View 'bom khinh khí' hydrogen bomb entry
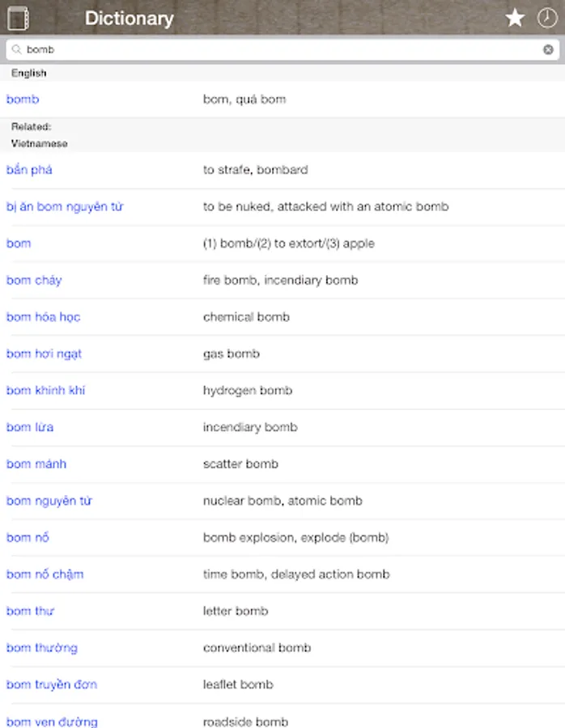The height and width of the screenshot is (728, 565). tap(45, 390)
